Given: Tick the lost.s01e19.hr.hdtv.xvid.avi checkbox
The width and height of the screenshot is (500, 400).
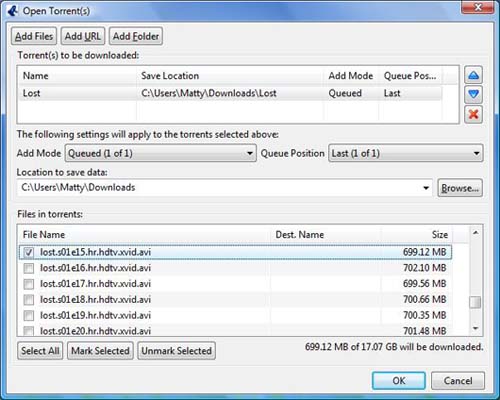Looking at the screenshot, I should click(x=29, y=315).
